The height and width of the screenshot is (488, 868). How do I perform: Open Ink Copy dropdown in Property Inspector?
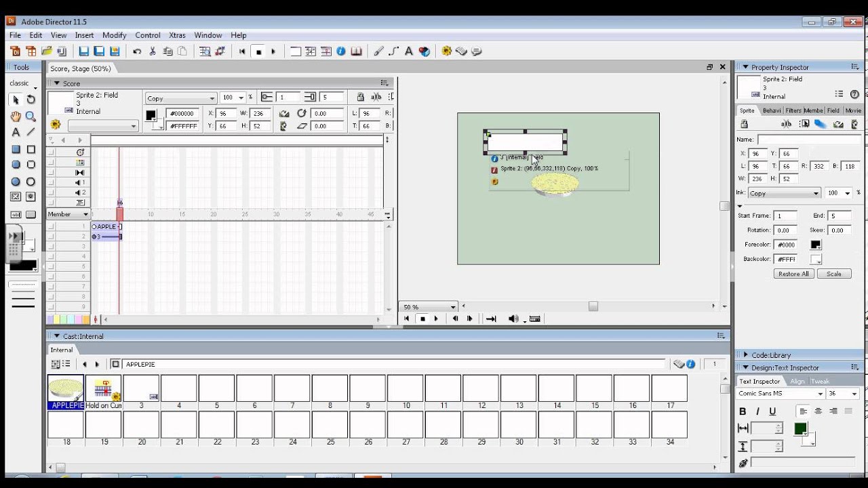[784, 193]
